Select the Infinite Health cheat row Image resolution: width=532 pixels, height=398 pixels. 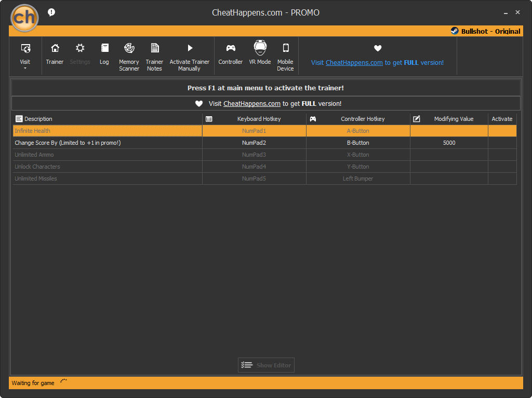264,131
